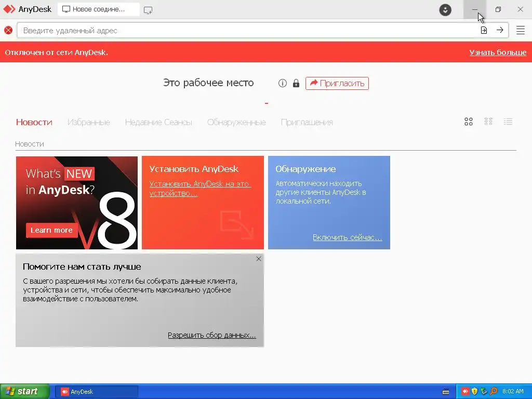Image resolution: width=532 pixels, height=399 pixels.
Task: Select the 'Новое соедине...' tab
Action: coord(98,9)
